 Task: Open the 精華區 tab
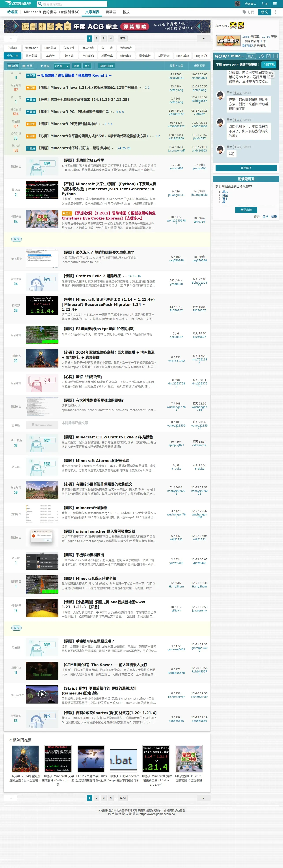111,12
